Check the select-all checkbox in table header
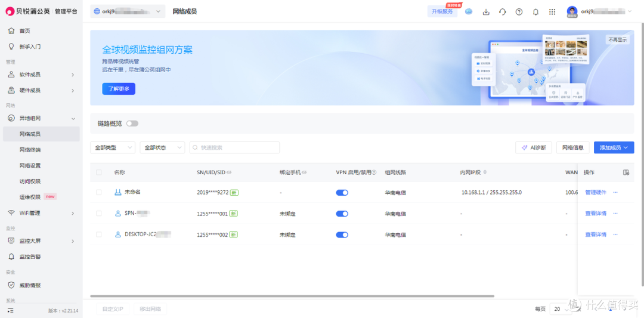 (x=98, y=172)
